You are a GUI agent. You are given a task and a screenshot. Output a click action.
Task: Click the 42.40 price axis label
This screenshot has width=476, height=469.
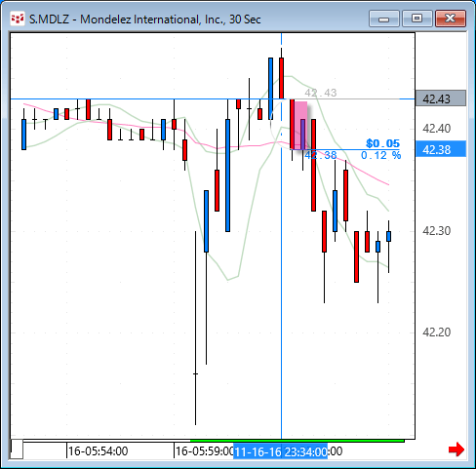pyautogui.click(x=436, y=129)
